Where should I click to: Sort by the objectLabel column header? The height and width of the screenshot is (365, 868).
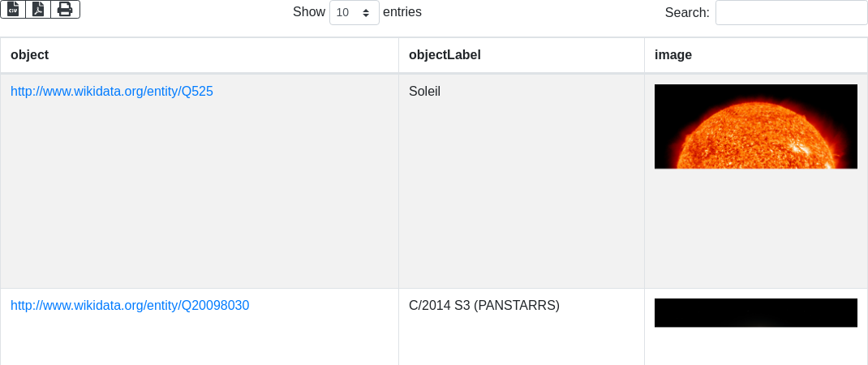445,55
